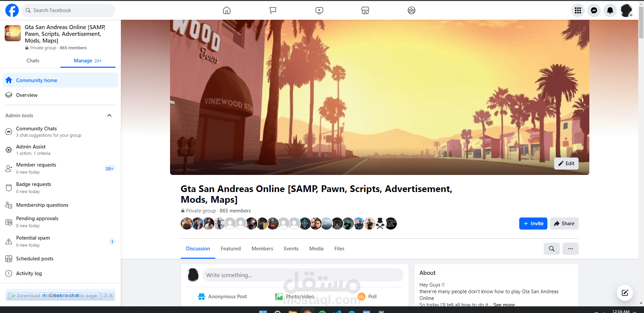Collapse the Admin tools section
This screenshot has width=644, height=313.
click(109, 115)
